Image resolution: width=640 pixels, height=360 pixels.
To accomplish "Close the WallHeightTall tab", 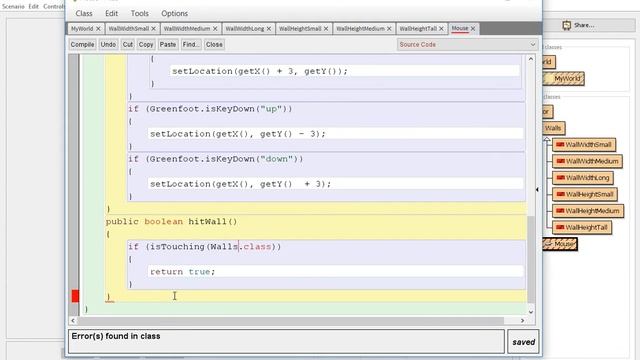I will pyautogui.click(x=441, y=29).
